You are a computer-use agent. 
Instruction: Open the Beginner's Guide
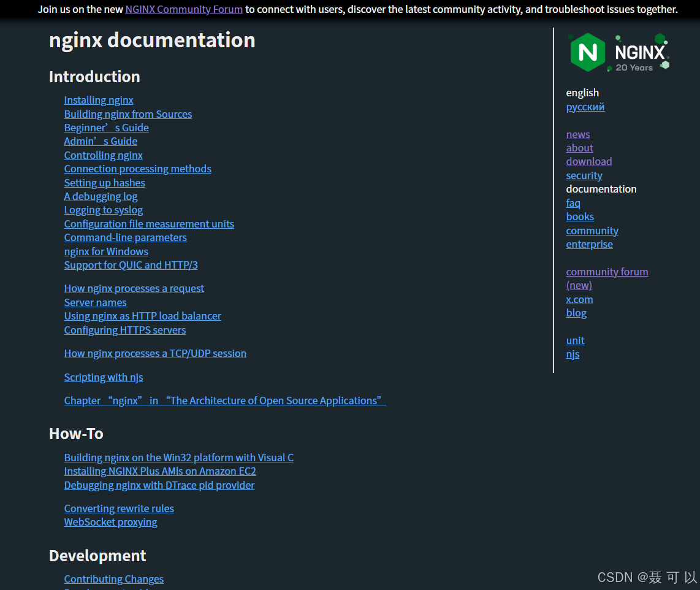click(x=106, y=128)
